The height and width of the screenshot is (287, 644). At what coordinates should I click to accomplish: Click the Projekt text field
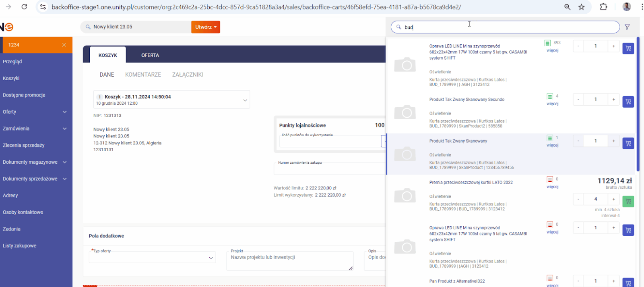pos(289,261)
